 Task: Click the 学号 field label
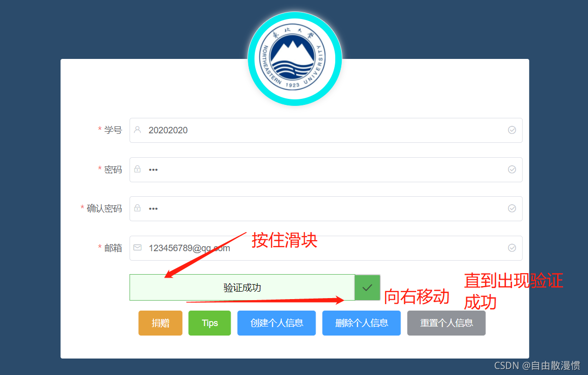(x=113, y=130)
